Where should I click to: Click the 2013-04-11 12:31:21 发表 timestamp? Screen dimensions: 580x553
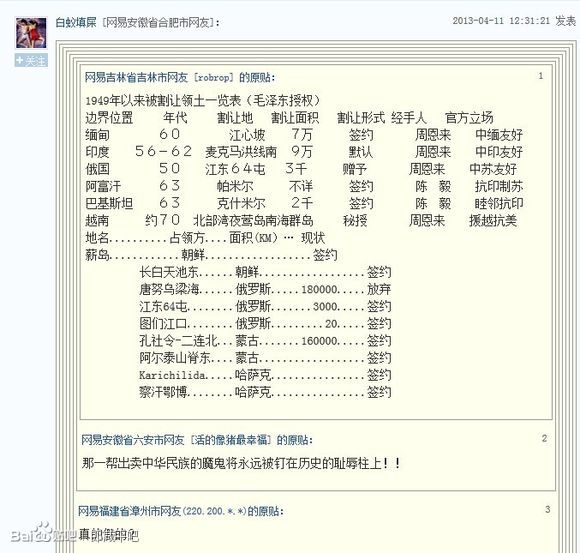(514, 21)
